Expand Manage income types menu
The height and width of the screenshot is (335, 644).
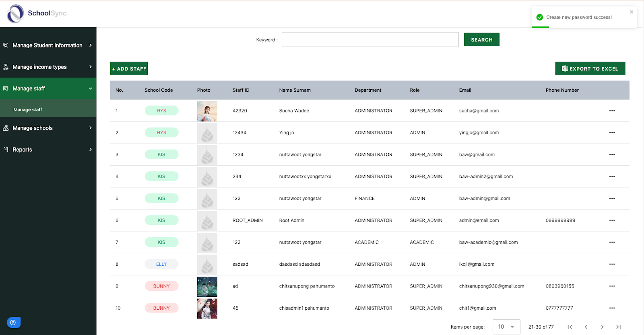48,67
